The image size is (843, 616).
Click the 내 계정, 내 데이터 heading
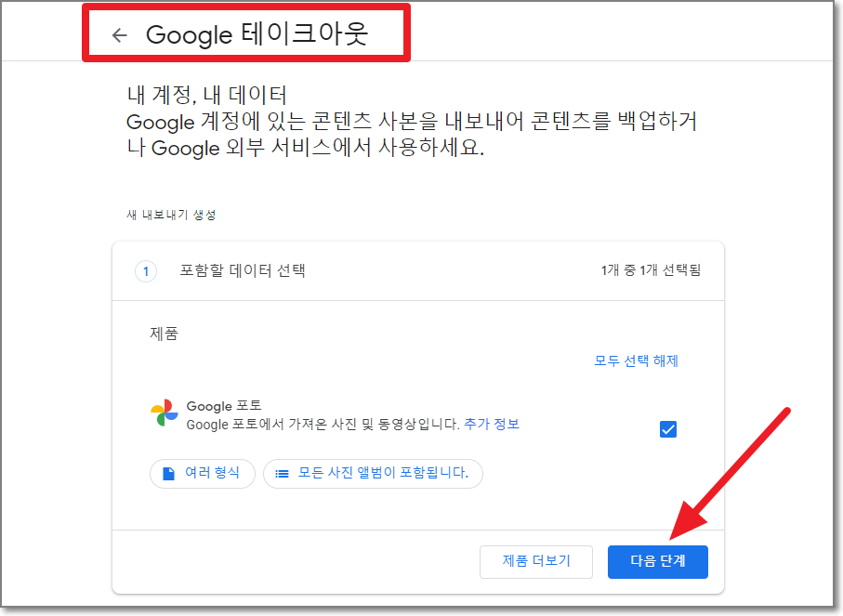pyautogui.click(x=207, y=95)
